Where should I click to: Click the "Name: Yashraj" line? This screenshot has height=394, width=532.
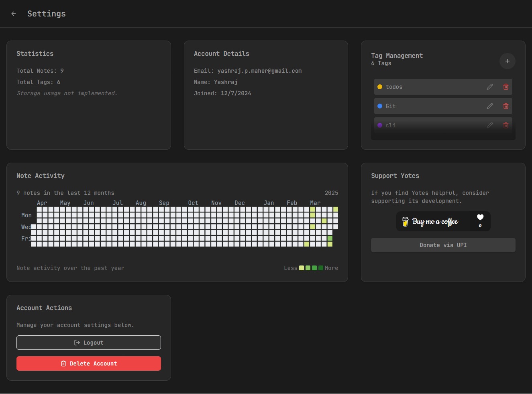pyautogui.click(x=216, y=82)
